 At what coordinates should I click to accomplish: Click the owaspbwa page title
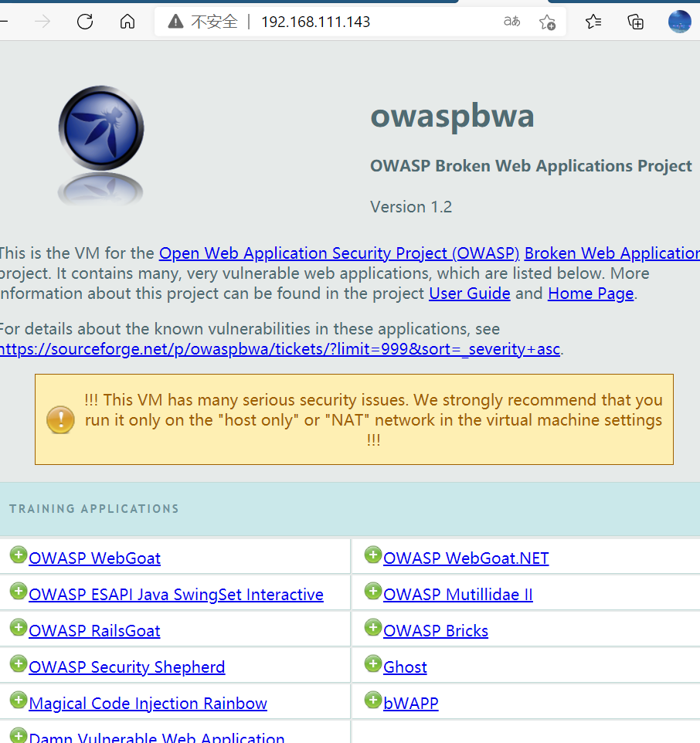click(452, 117)
